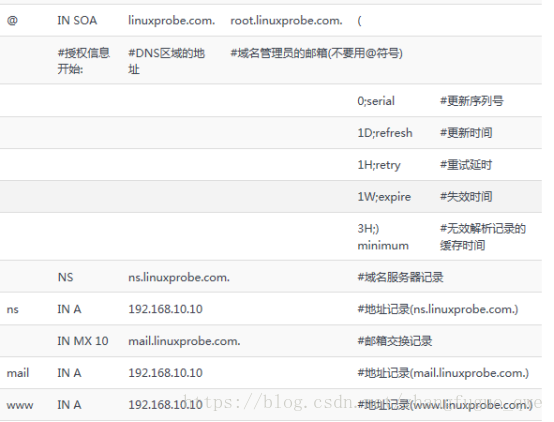Screen dimensions: 554x422
Task: Select the '3H;) minimum' cell
Action: [x=383, y=237]
